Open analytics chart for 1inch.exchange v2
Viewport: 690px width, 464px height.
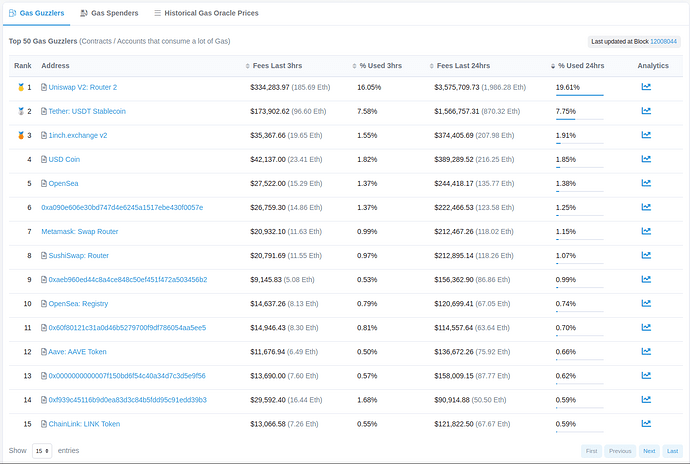(646, 135)
